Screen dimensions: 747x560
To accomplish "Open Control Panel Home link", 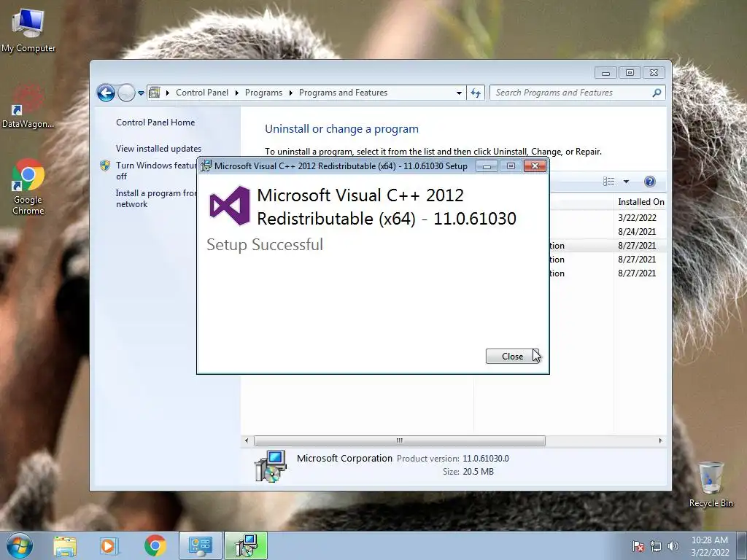I will tap(155, 122).
